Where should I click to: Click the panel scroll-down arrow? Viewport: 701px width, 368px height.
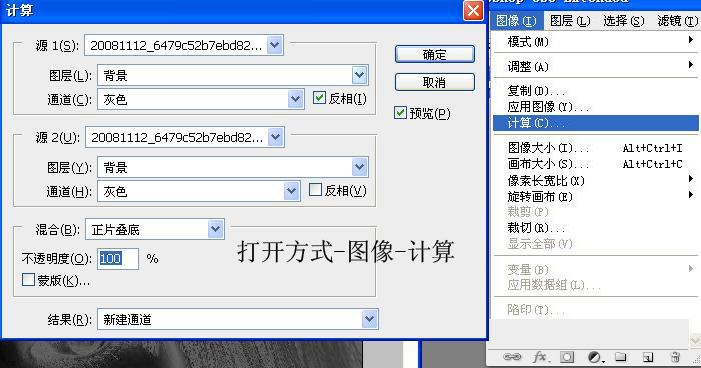pos(695,340)
